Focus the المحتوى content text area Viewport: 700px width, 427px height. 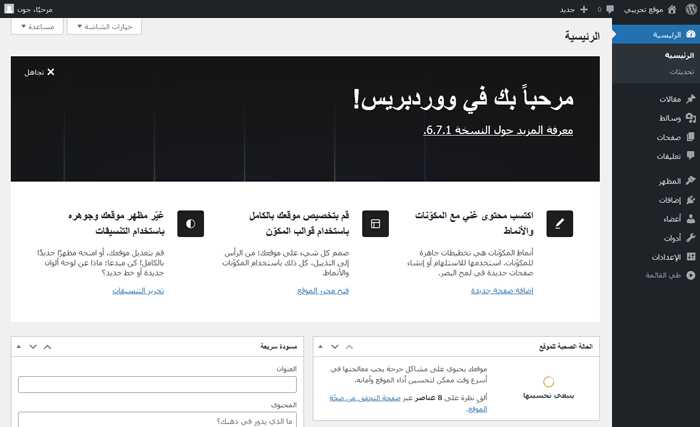(x=157, y=420)
